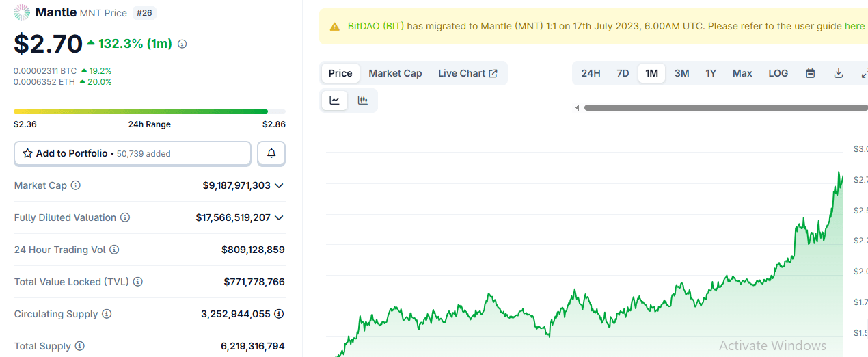
Task: Switch to the line chart view icon
Action: tap(334, 101)
